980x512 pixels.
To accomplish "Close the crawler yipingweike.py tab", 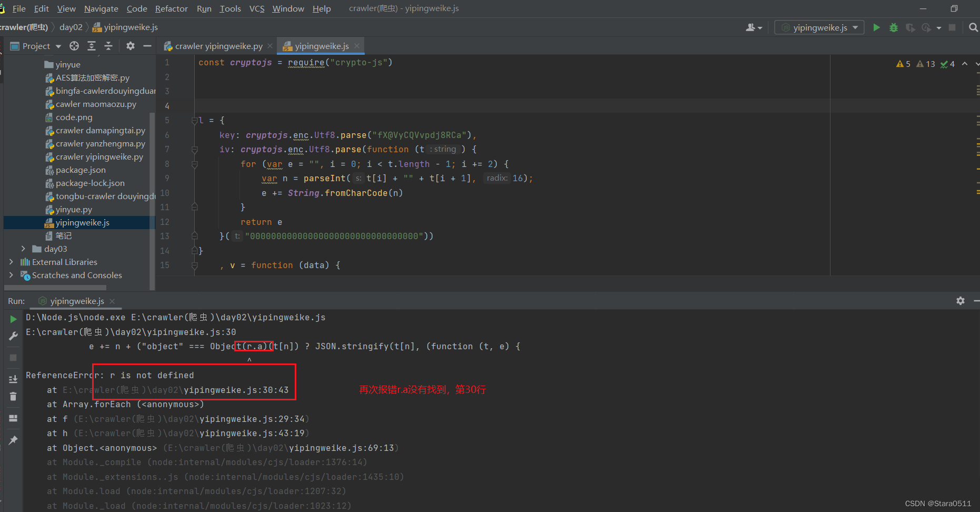I will click(x=270, y=46).
